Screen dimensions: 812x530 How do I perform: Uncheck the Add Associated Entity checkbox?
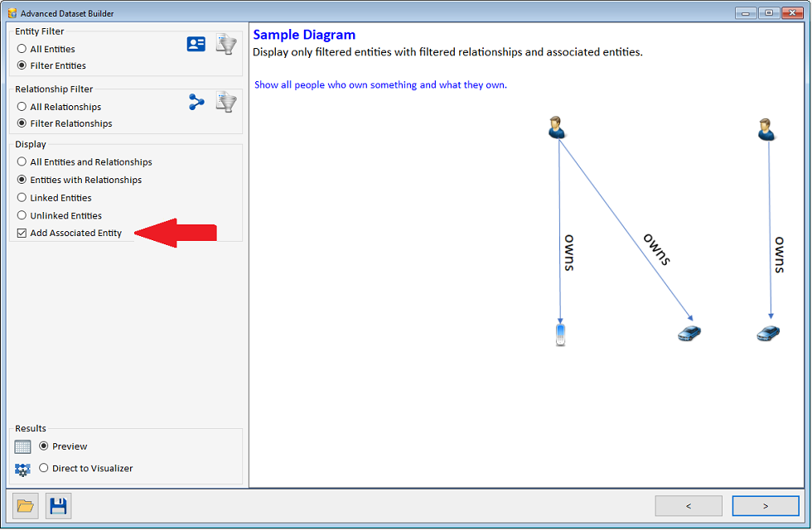pos(22,234)
